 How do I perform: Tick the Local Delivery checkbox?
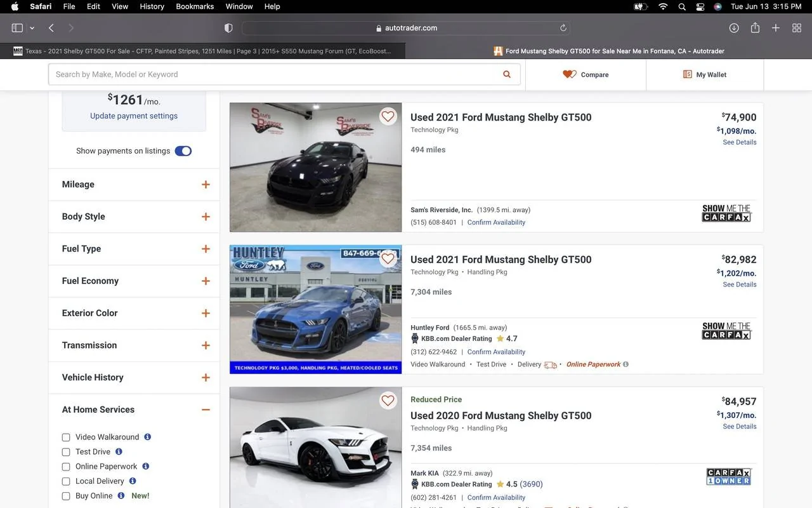(66, 481)
